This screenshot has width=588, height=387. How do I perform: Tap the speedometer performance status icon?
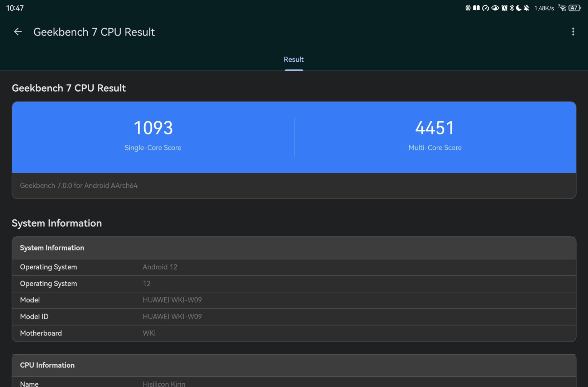coord(486,8)
